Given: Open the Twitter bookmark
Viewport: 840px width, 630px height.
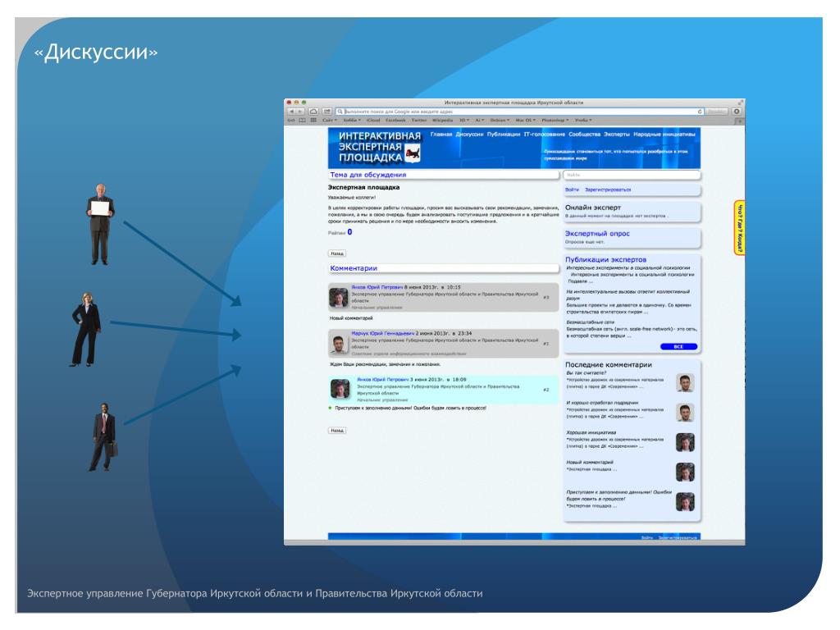Looking at the screenshot, I should 419,120.
